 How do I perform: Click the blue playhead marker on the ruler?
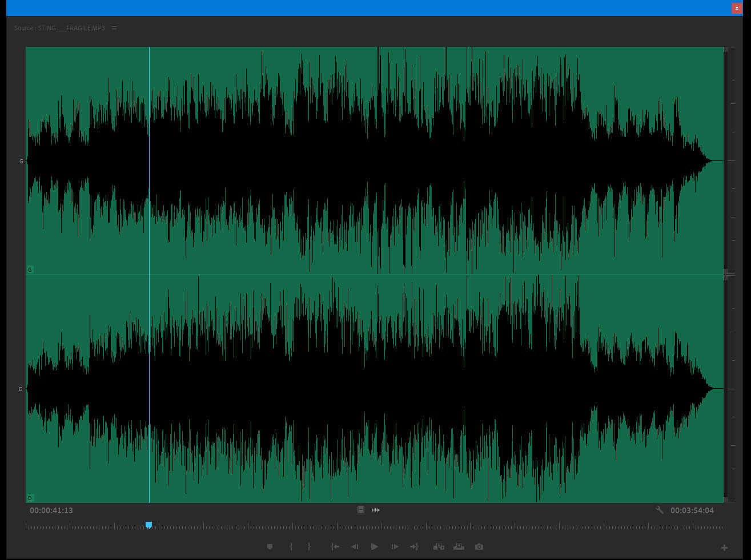148,525
